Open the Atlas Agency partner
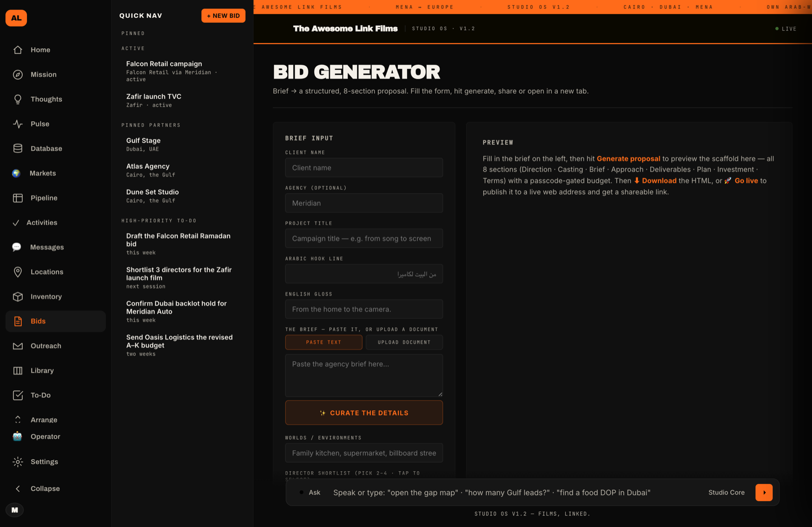Viewport: 812px width, 527px height. click(x=183, y=170)
